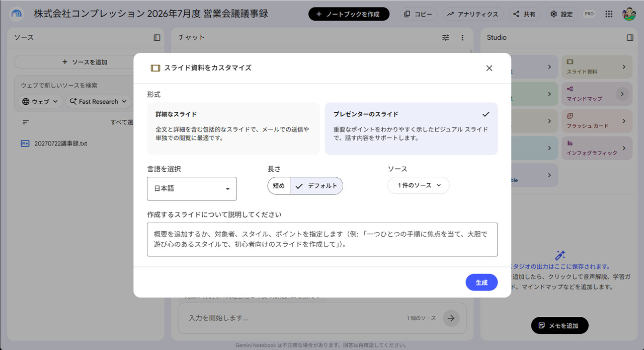Image resolution: width=644 pixels, height=350 pixels.
Task: Expand the インフォグラフィック card chevron
Action: click(624, 148)
